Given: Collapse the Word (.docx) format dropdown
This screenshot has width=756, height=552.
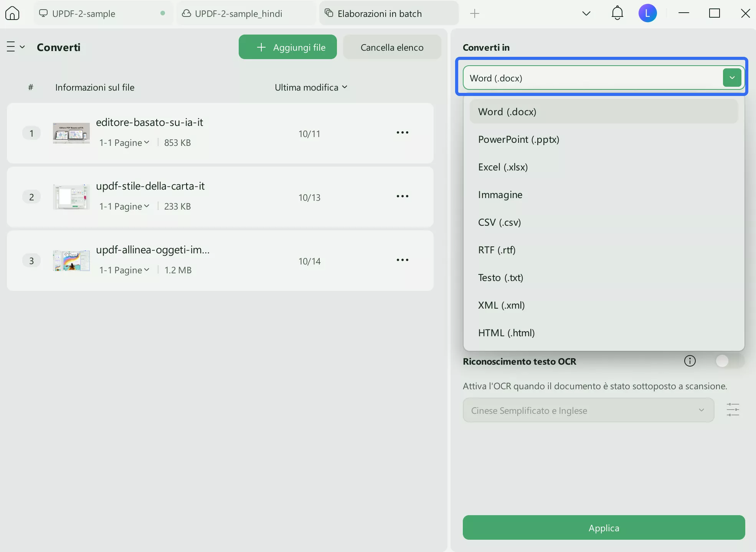Looking at the screenshot, I should (x=732, y=78).
